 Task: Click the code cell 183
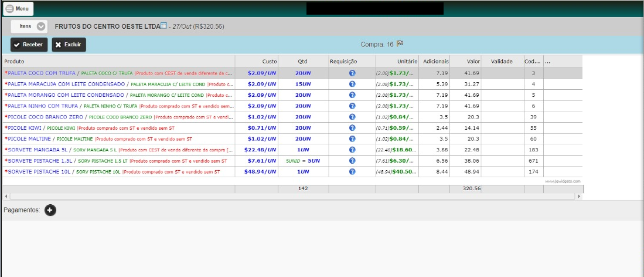click(x=533, y=150)
